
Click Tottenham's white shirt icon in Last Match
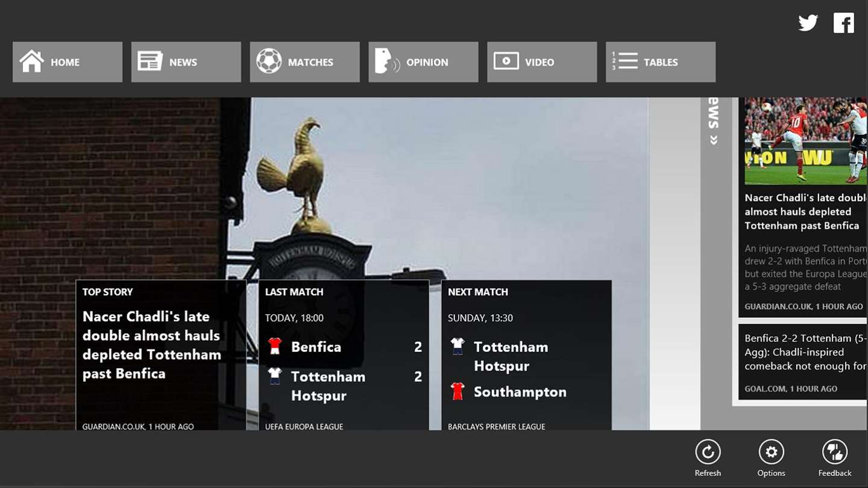click(x=275, y=376)
